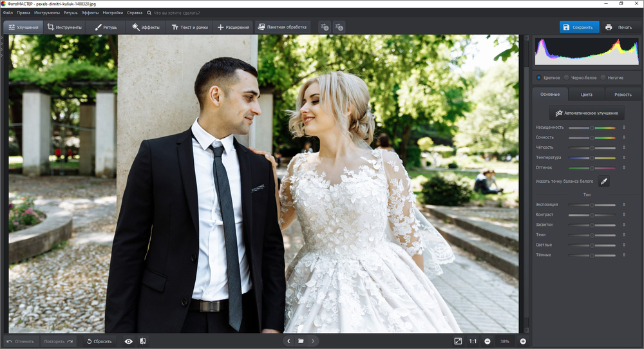Viewport: 644px width, 349px height.
Task: Click the before/after compare icon
Action: 142,341
